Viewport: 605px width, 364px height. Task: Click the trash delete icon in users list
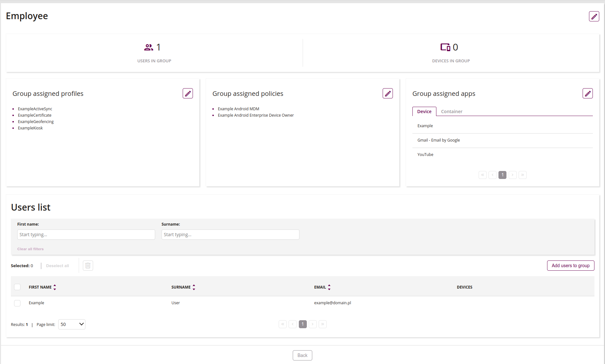pos(88,266)
